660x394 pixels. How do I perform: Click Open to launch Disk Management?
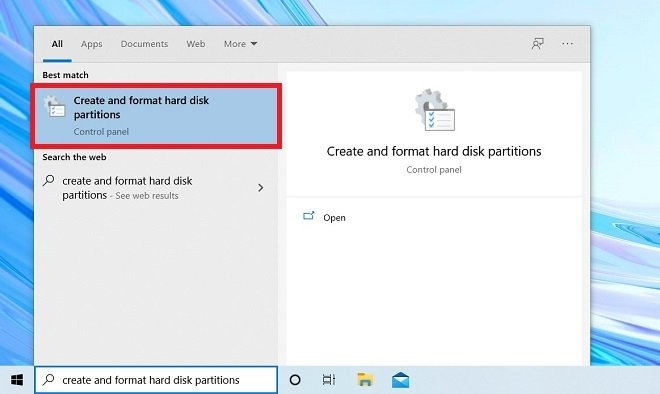(x=334, y=218)
